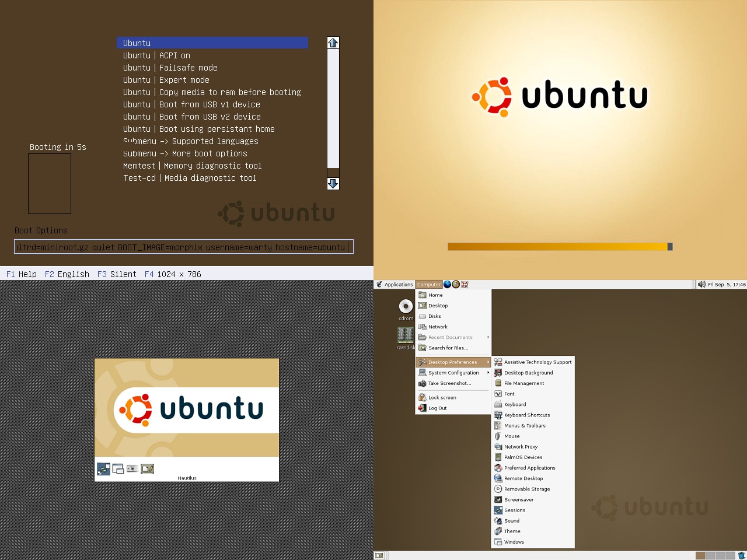Open the blue globe web browser launcher
This screenshot has height=560, width=747.
448,285
